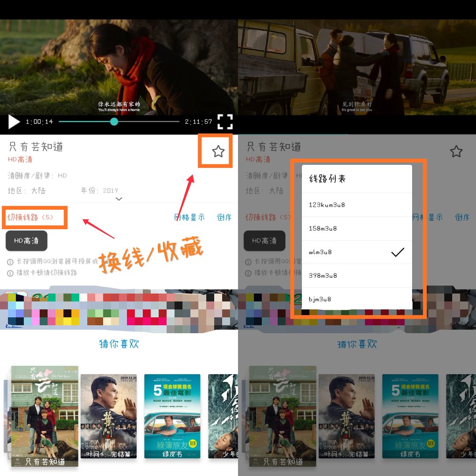Open fullscreen mode on left player
The image size is (476, 476).
(225, 122)
